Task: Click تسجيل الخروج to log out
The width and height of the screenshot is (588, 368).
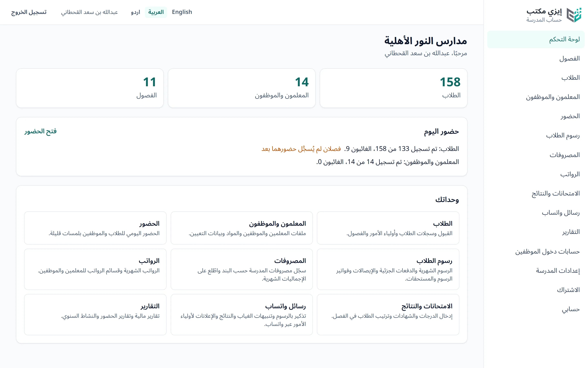Action: coord(29,12)
